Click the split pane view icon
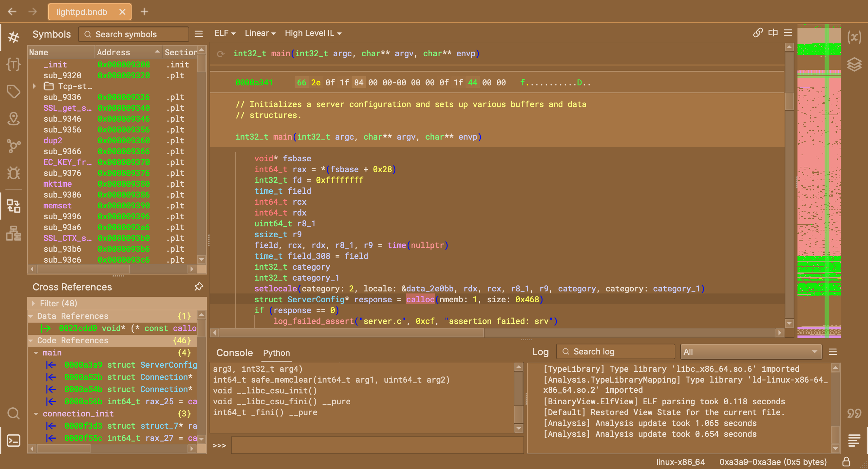The width and height of the screenshot is (868, 469). 773,33
